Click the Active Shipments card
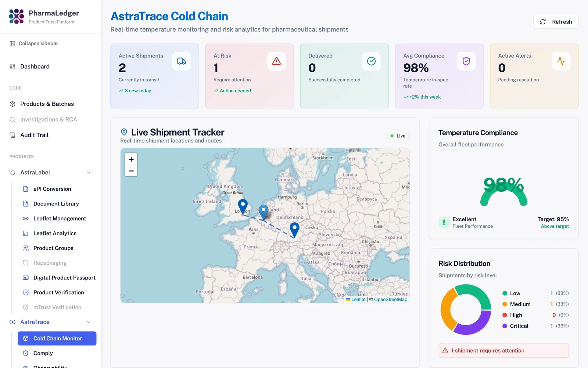This screenshot has height=368, width=588. click(x=155, y=76)
